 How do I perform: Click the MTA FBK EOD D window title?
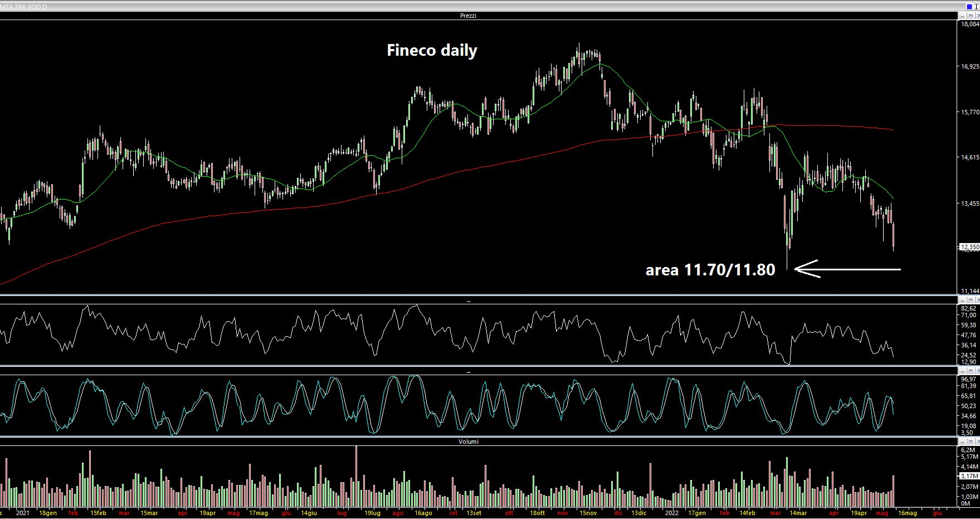point(25,6)
